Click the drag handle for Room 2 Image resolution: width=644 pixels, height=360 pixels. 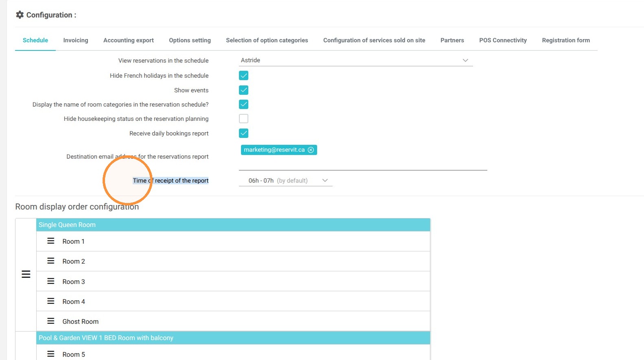pyautogui.click(x=51, y=261)
